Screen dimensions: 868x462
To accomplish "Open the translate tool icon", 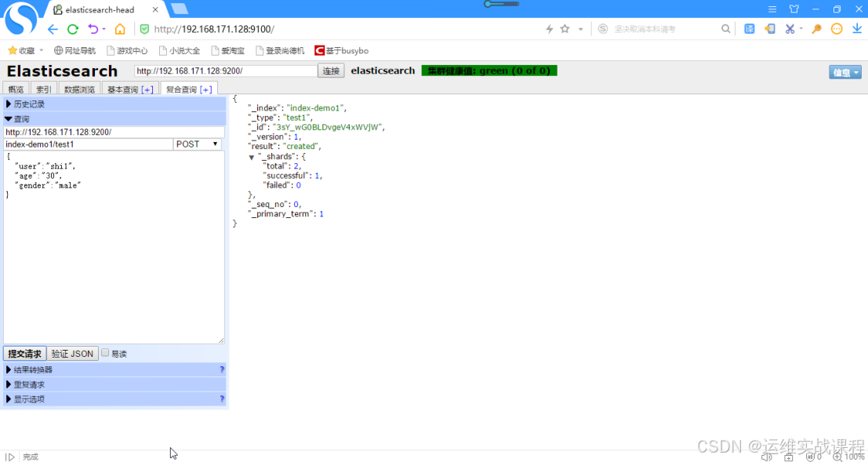I will 749,29.
